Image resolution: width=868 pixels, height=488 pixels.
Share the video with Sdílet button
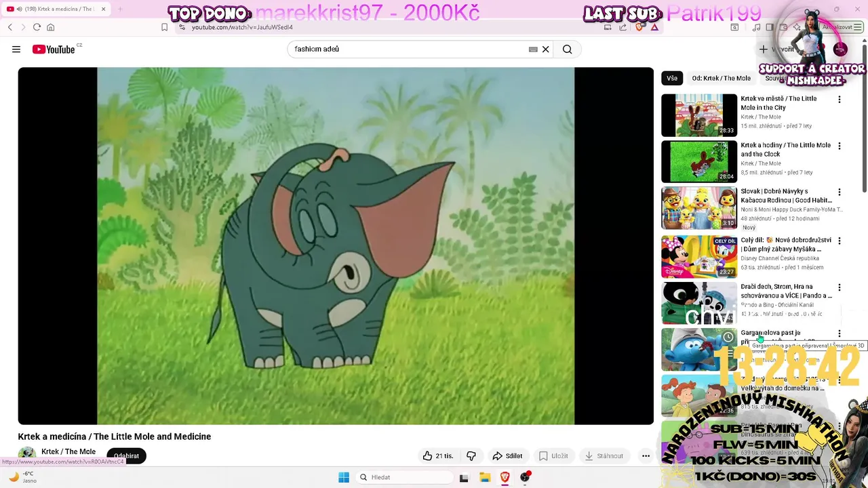(507, 456)
